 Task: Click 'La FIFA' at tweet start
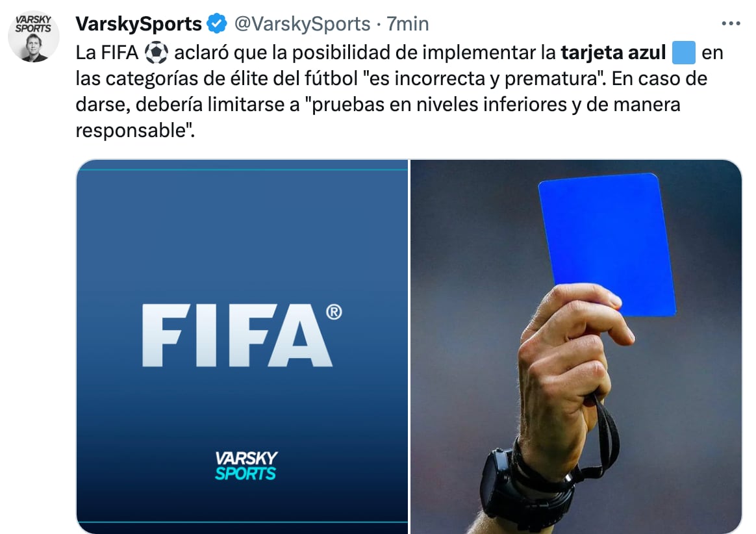click(107, 53)
